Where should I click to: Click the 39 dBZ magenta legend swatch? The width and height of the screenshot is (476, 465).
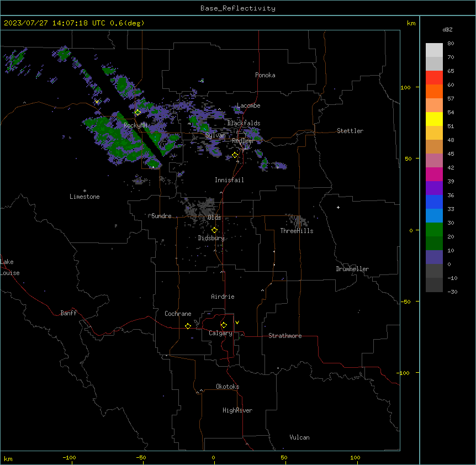point(434,174)
